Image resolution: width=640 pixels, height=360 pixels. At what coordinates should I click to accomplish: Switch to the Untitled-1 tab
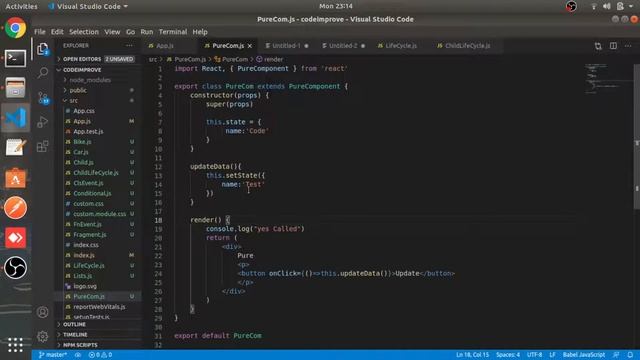click(x=287, y=46)
